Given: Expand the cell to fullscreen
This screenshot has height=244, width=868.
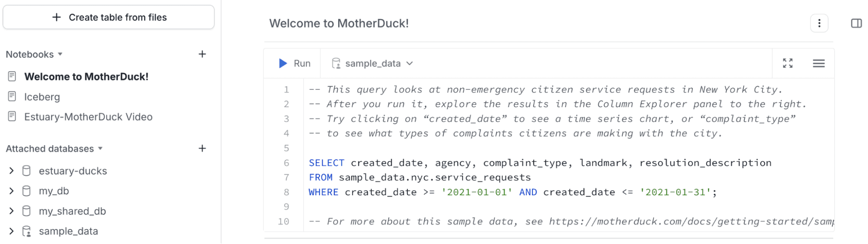Looking at the screenshot, I should pyautogui.click(x=788, y=64).
